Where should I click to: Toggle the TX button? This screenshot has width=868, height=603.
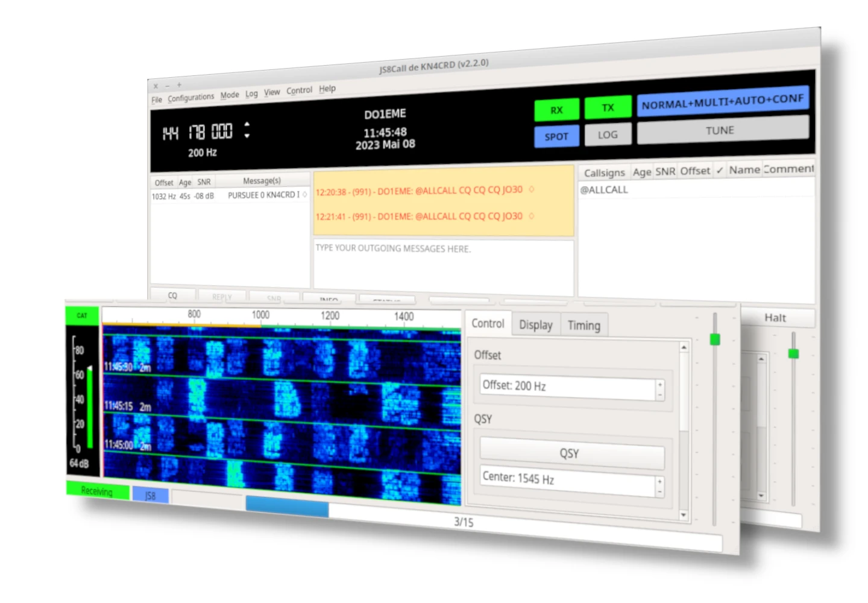coord(608,108)
